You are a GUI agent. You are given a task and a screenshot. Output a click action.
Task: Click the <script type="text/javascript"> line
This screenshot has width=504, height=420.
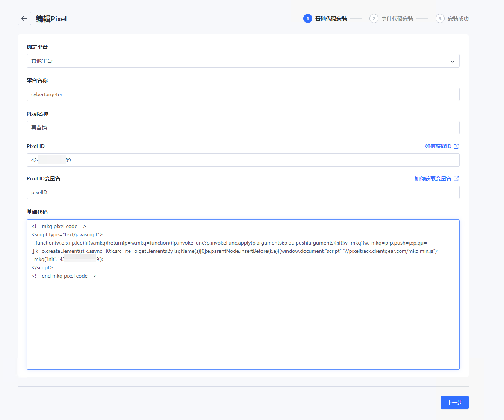pos(67,234)
